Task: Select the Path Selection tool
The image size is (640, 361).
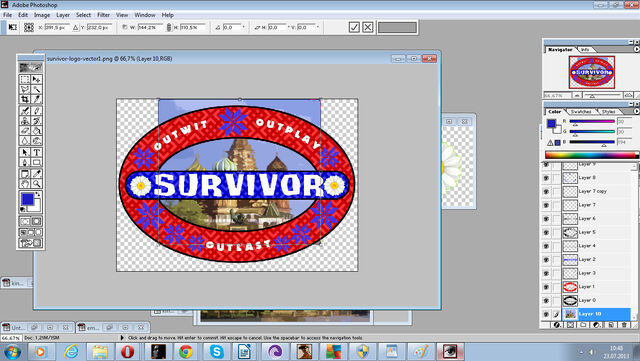Action: 25,152
